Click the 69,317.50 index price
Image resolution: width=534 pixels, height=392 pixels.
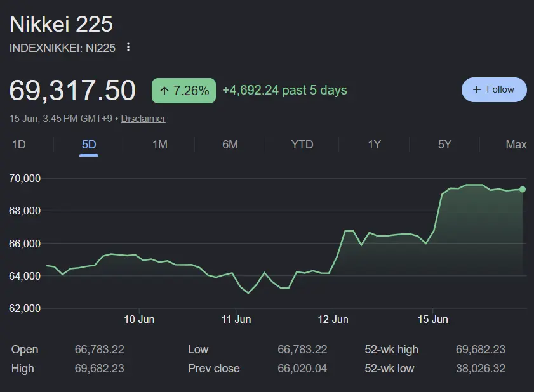coord(72,91)
